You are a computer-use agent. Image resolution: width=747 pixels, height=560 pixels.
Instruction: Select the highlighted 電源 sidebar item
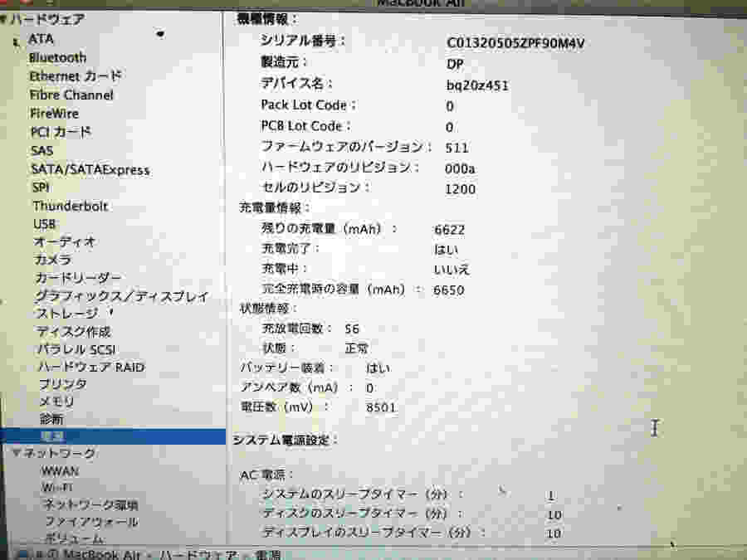(51, 436)
